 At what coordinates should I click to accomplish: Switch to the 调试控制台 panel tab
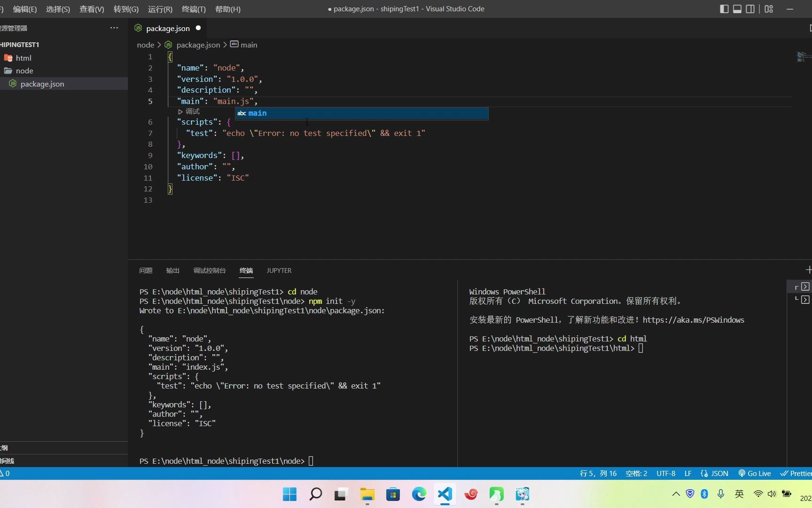point(209,270)
